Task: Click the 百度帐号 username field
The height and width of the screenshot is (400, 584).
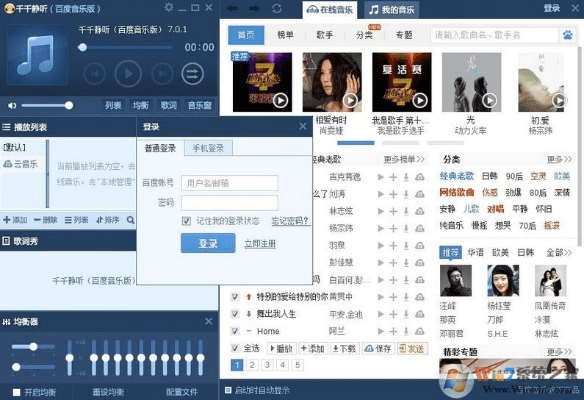Action: pyautogui.click(x=229, y=183)
